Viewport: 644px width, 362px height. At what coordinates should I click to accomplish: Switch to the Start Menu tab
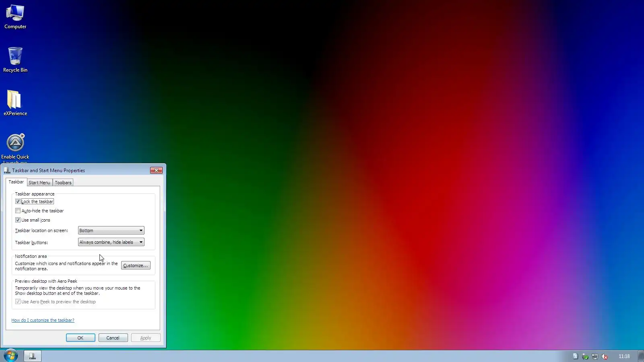point(39,183)
